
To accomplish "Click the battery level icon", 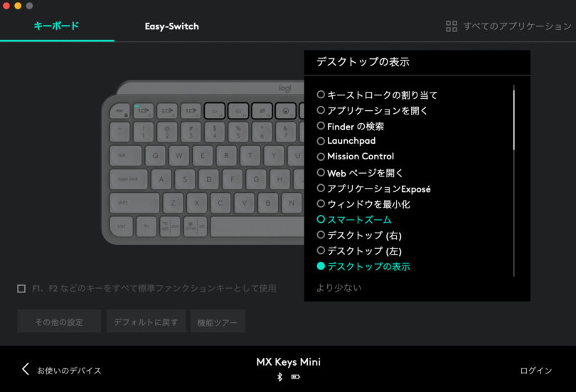I will click(x=296, y=377).
